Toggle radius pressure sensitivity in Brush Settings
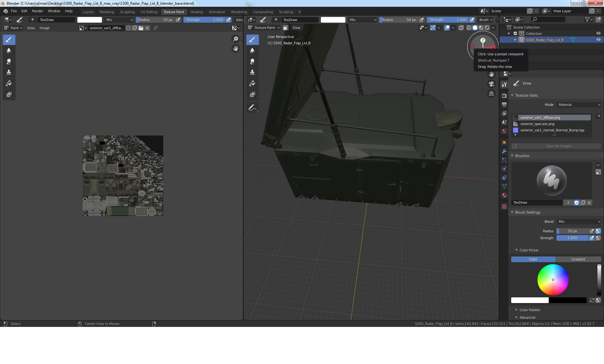 pos(591,231)
